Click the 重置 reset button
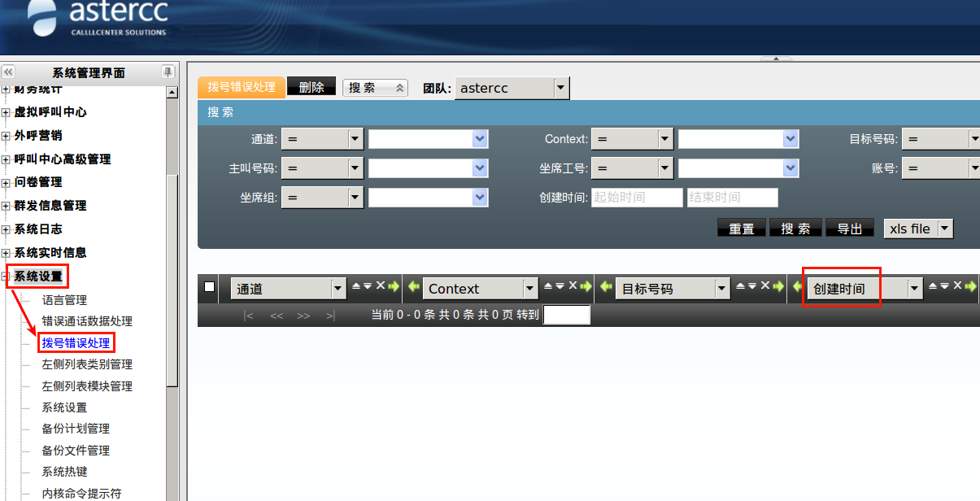Screen dimensions: 980x501 pyautogui.click(x=741, y=229)
